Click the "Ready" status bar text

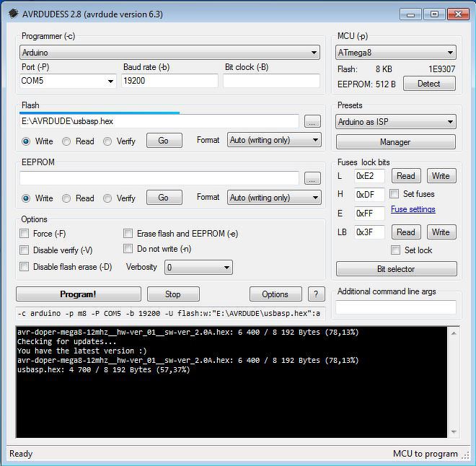[21, 454]
